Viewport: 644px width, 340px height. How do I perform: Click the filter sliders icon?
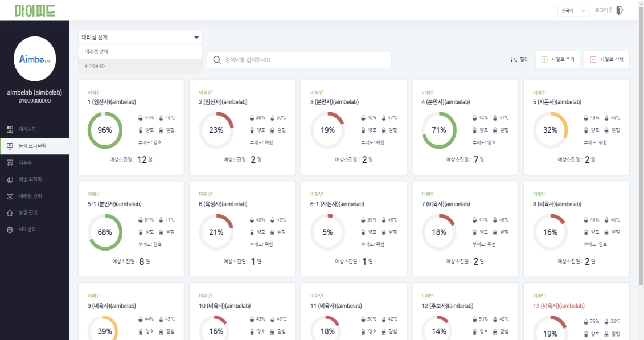coord(514,60)
